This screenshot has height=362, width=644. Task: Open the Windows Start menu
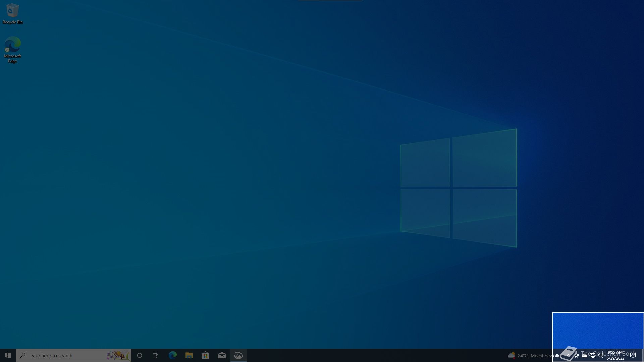[8, 355]
